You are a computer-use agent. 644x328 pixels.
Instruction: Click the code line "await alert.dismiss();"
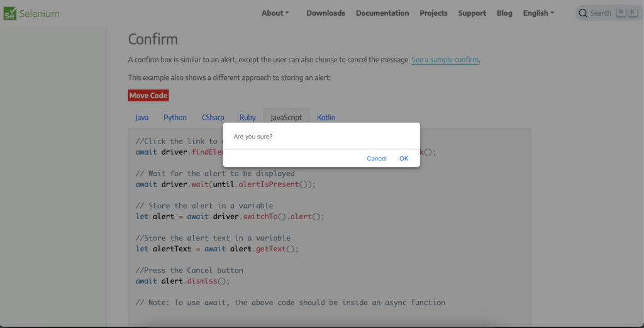tap(183, 281)
